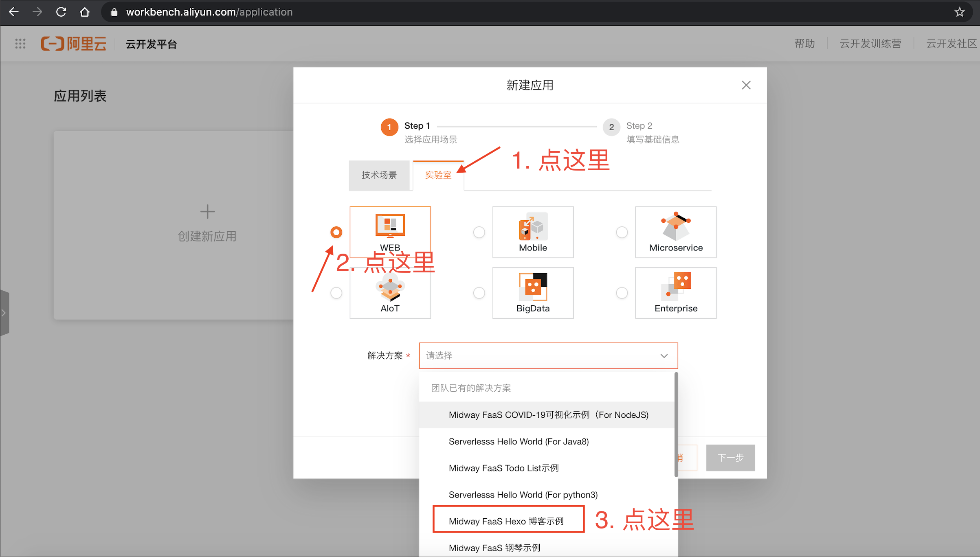Pick Serverlesss Hello World (For python3)
Viewport: 980px width, 557px height.
(x=547, y=495)
